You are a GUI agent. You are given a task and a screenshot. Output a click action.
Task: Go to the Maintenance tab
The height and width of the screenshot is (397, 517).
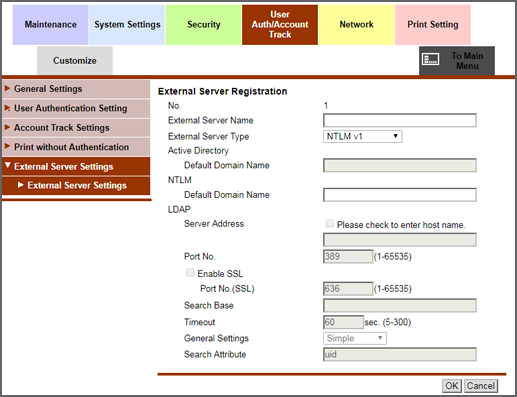(51, 25)
